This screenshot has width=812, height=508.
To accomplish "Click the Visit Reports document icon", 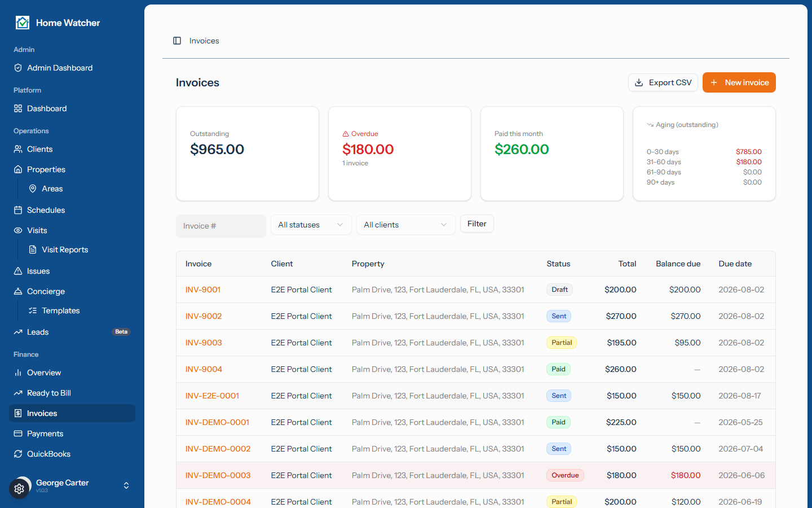I will pyautogui.click(x=33, y=249).
